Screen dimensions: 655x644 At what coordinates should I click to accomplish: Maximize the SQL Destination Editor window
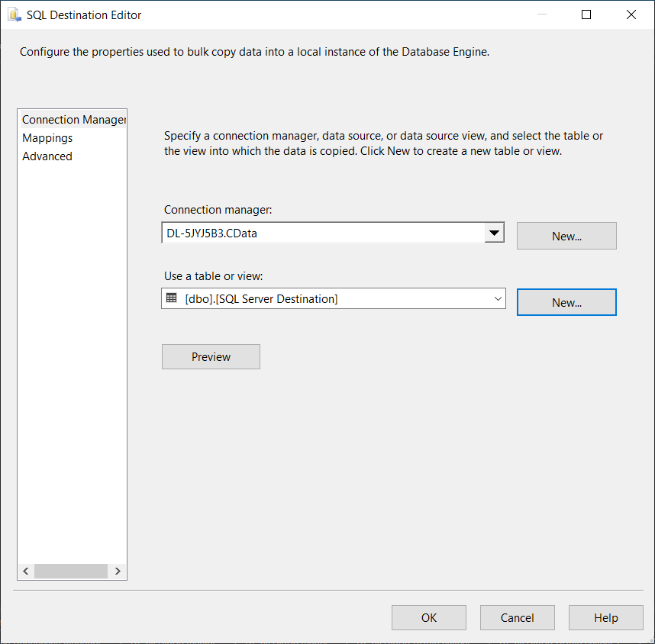click(x=586, y=14)
